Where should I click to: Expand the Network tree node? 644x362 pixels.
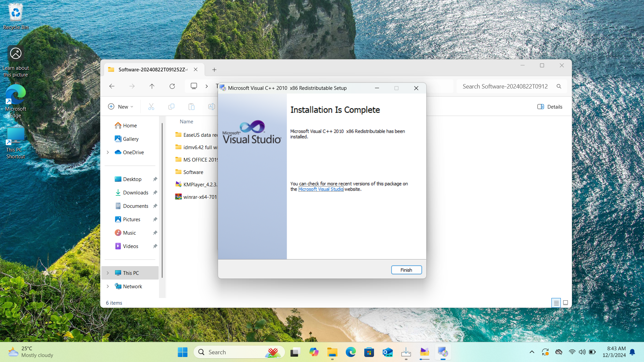tap(108, 286)
